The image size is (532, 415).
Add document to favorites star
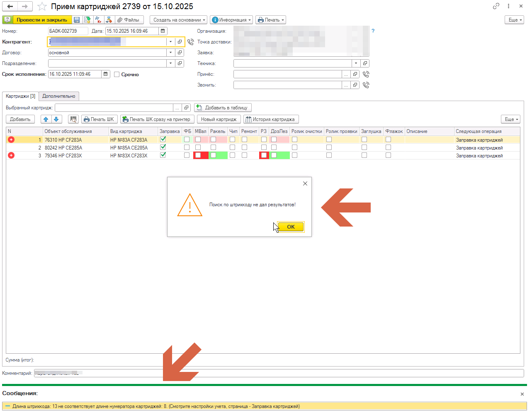tap(42, 7)
